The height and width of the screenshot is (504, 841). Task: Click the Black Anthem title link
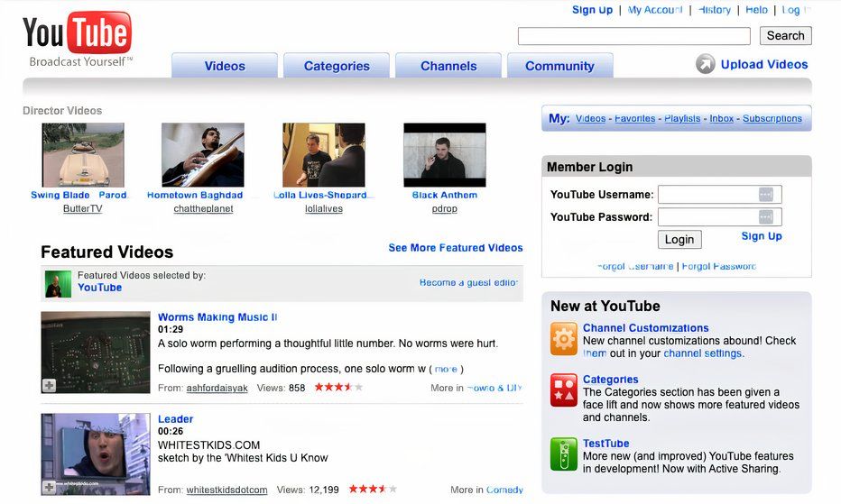coord(445,195)
